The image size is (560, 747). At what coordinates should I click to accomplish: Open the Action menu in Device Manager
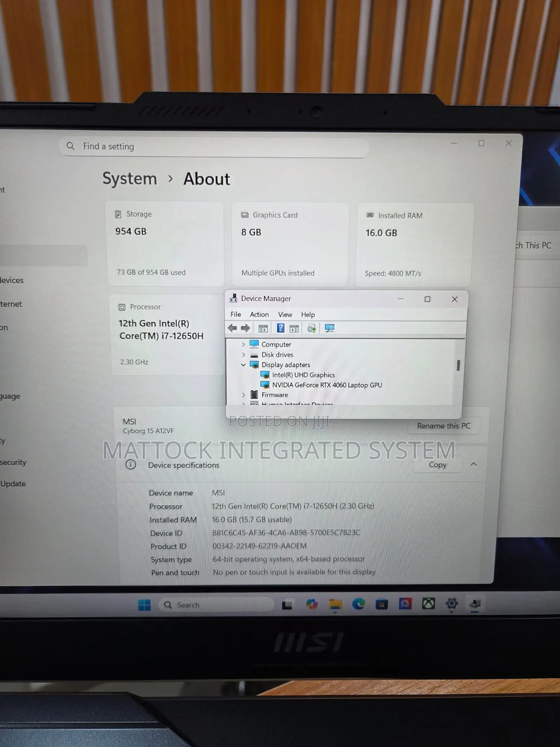259,314
